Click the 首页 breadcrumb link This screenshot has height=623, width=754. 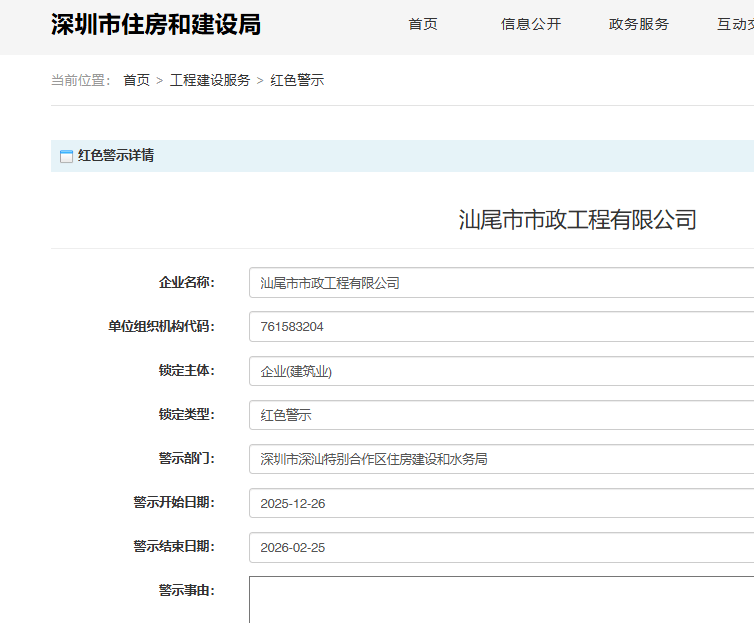coord(136,80)
